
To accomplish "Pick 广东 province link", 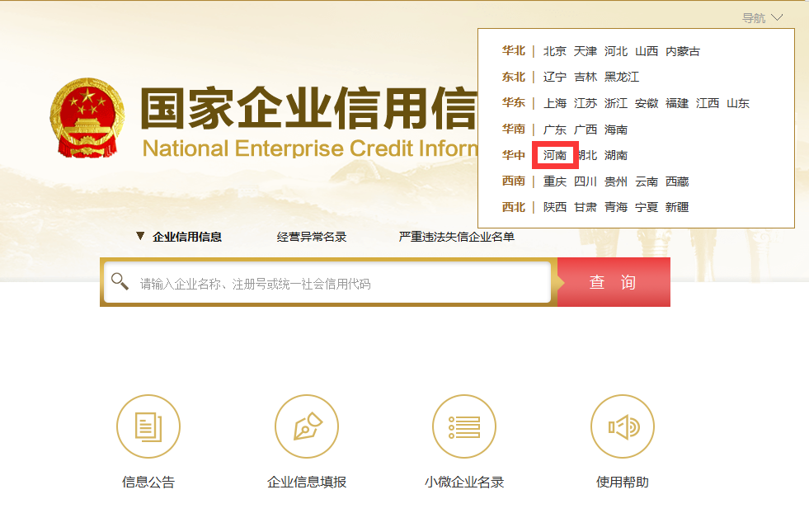I will (555, 129).
